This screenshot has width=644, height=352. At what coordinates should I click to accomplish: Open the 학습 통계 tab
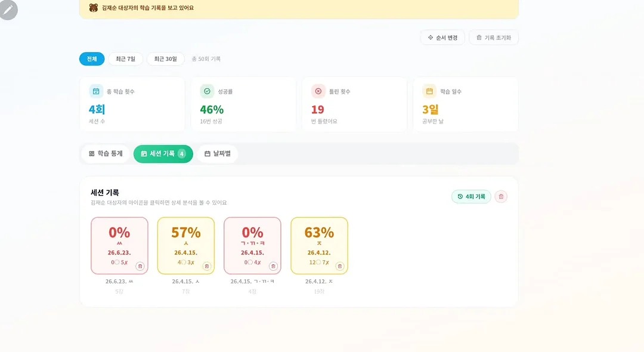point(106,153)
